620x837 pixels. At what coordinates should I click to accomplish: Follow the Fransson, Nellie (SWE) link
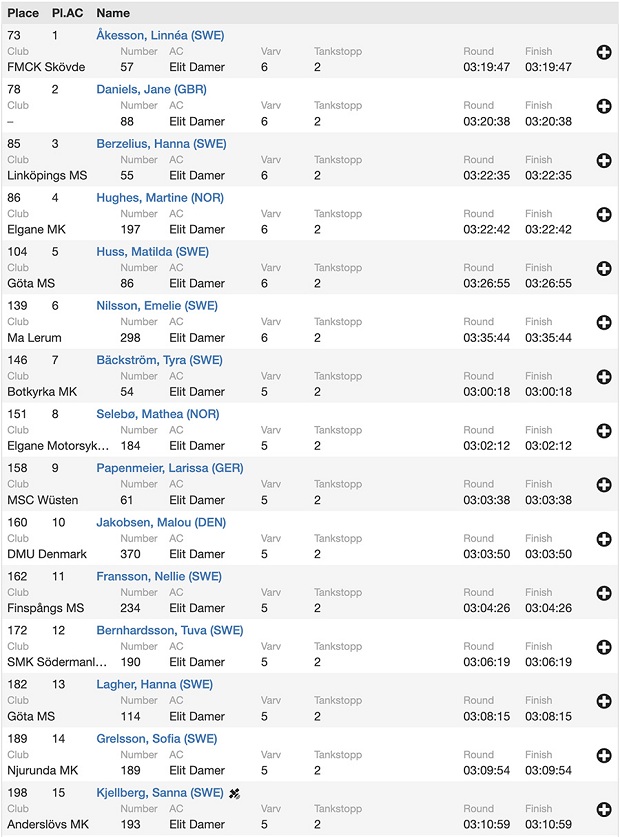point(159,576)
